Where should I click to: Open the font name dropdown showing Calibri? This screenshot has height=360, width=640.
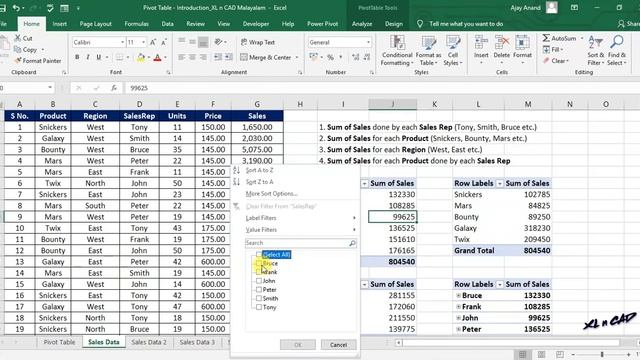click(x=122, y=42)
